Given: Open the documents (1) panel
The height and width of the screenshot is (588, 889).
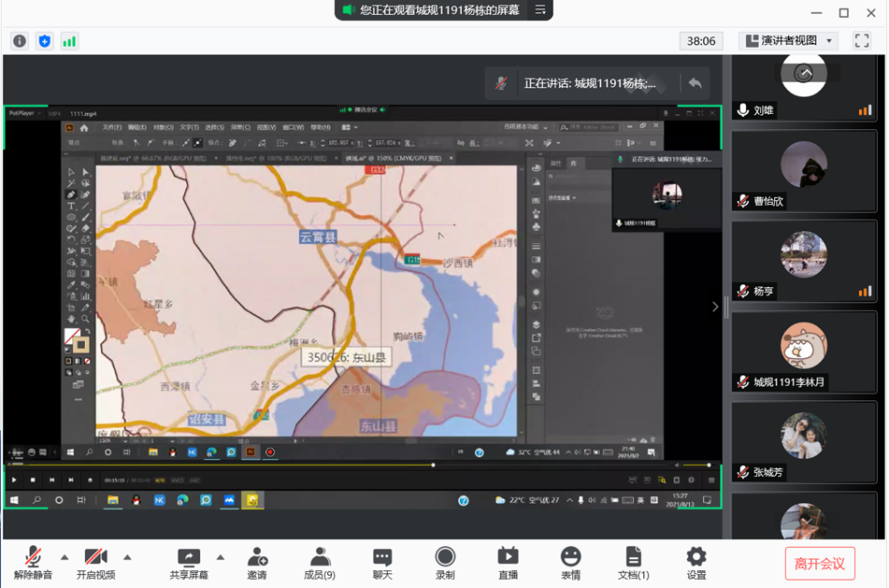Looking at the screenshot, I should (x=633, y=558).
